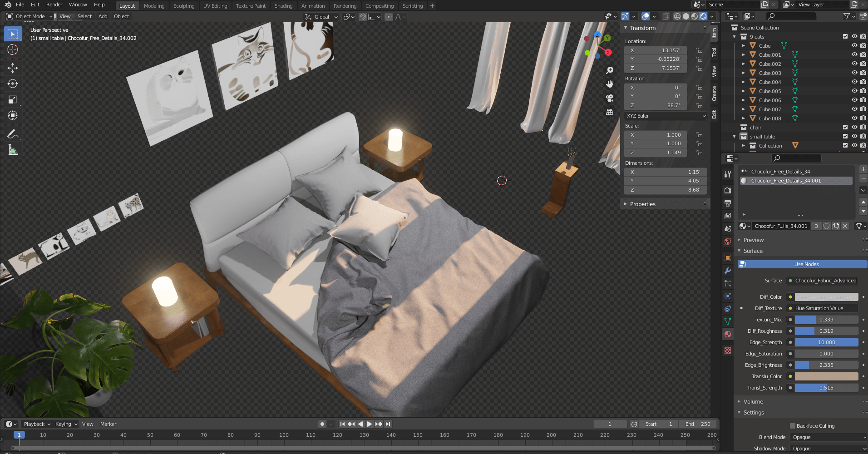Open the Modifier Properties wrench tab
The height and width of the screenshot is (454, 868).
727,271
